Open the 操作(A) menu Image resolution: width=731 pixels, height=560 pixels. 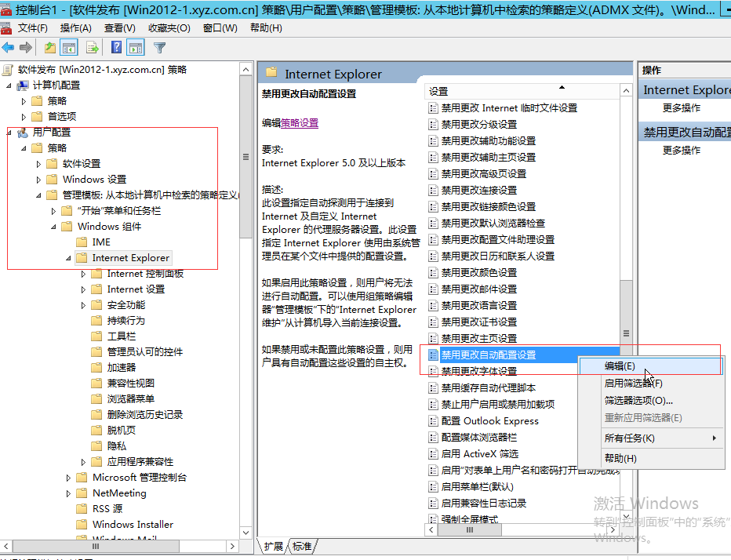(75, 28)
